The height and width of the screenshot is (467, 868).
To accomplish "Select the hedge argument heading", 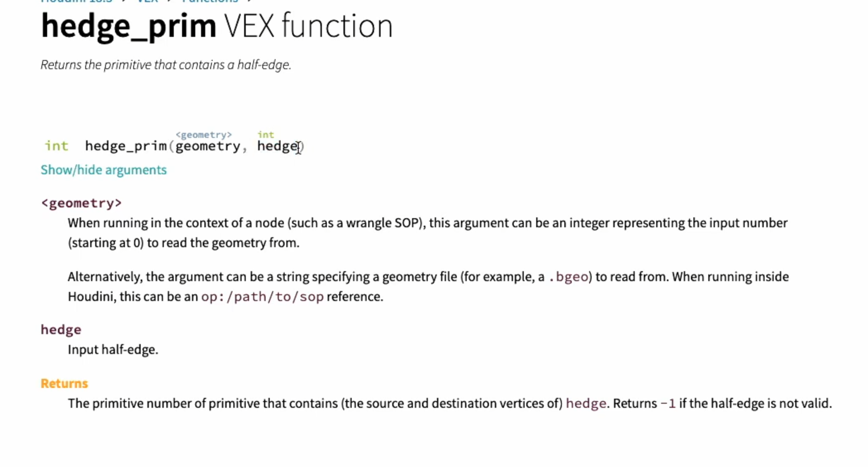I will (61, 330).
